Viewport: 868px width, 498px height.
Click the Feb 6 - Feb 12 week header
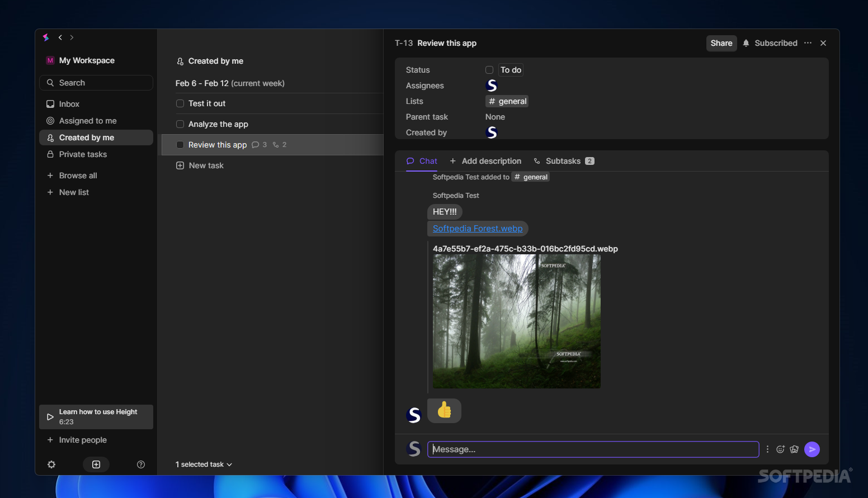click(230, 83)
